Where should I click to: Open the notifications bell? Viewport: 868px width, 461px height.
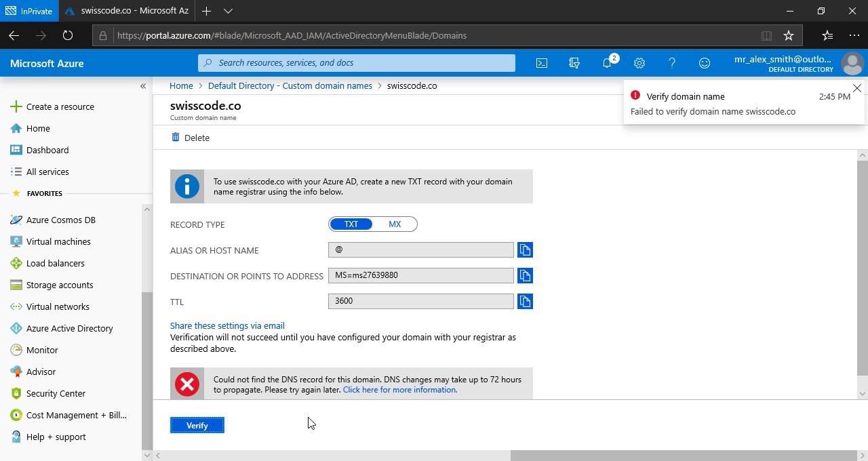tap(607, 63)
